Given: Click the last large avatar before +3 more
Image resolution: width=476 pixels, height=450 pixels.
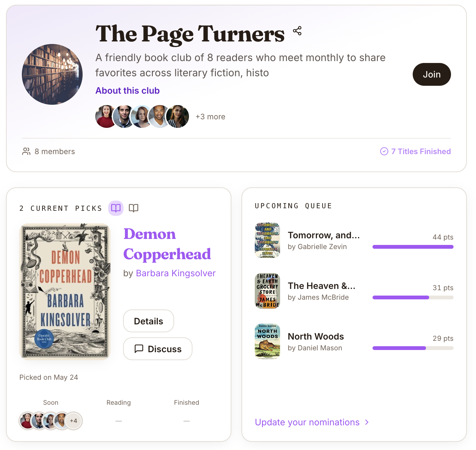Looking at the screenshot, I should tap(178, 116).
